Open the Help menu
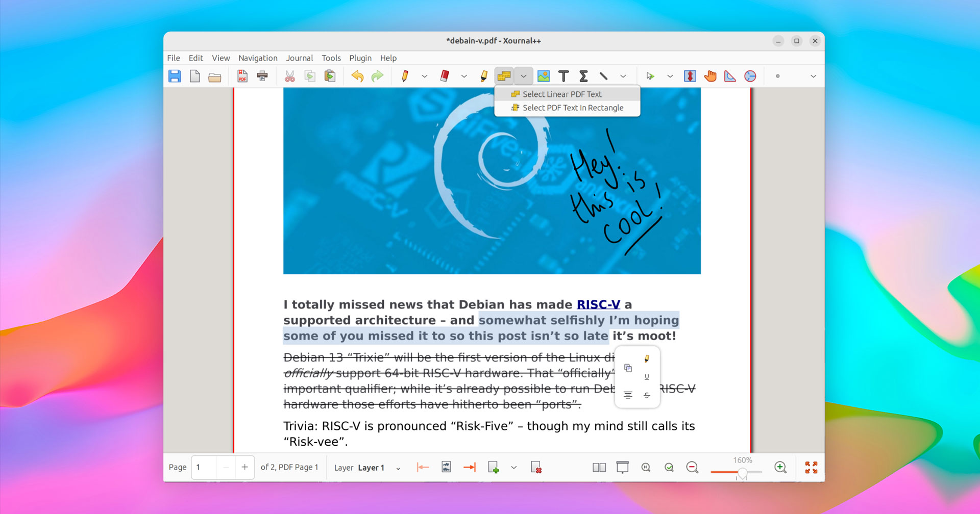The image size is (980, 514). [x=388, y=58]
